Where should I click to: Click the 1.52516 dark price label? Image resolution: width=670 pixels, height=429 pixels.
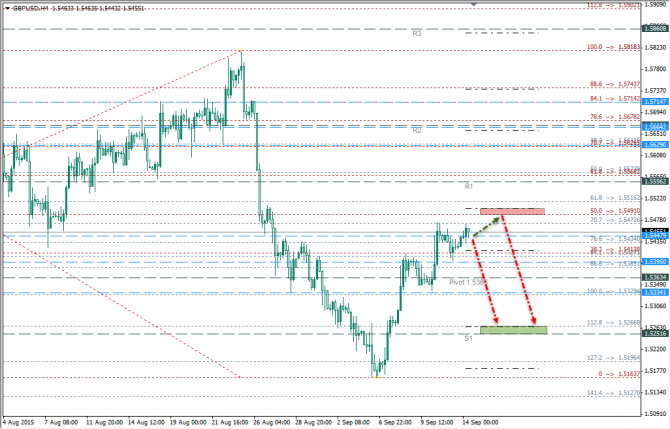[x=655, y=333]
